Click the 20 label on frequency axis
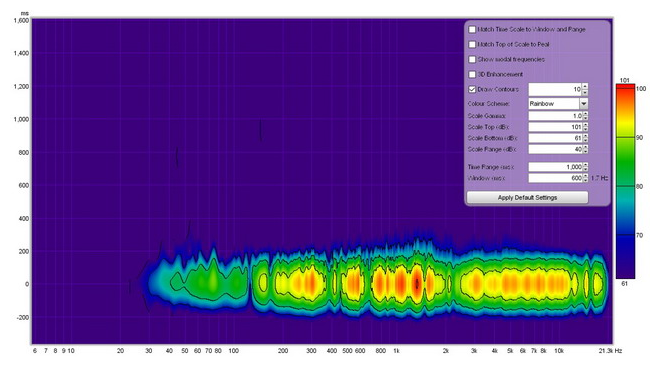The image size is (660, 371). (120, 351)
